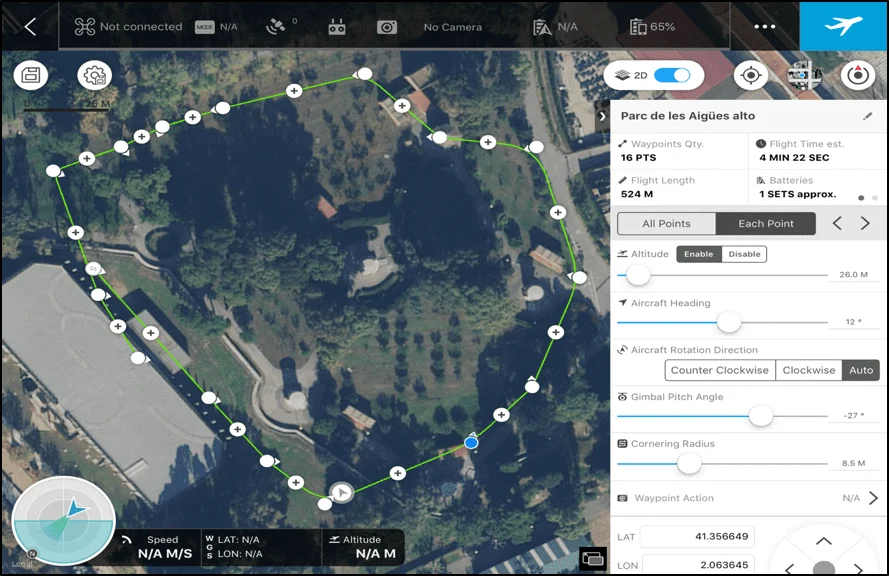The width and height of the screenshot is (889, 576).
Task: Tap the waypoint marked S on the route
Action: pyautogui.click(x=94, y=268)
